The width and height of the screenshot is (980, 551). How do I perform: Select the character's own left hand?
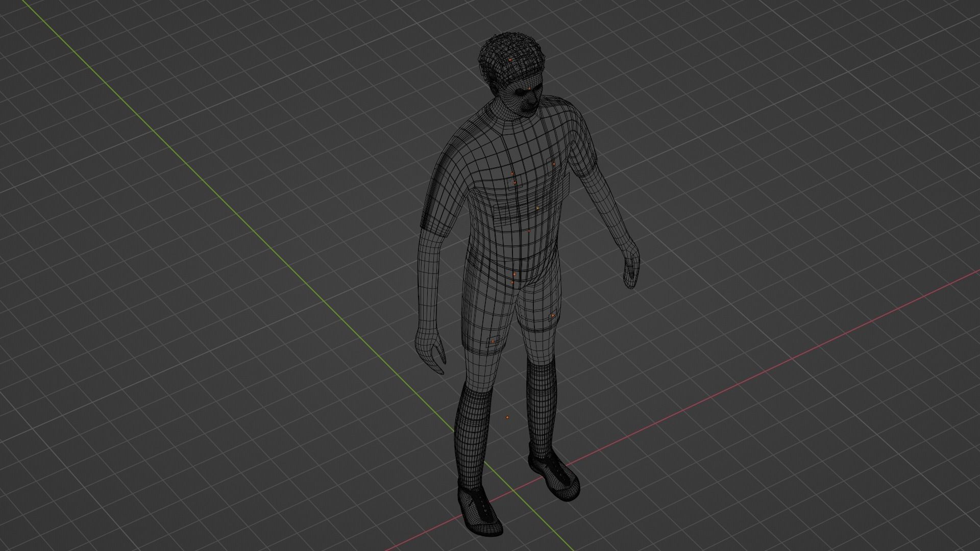tap(632, 266)
